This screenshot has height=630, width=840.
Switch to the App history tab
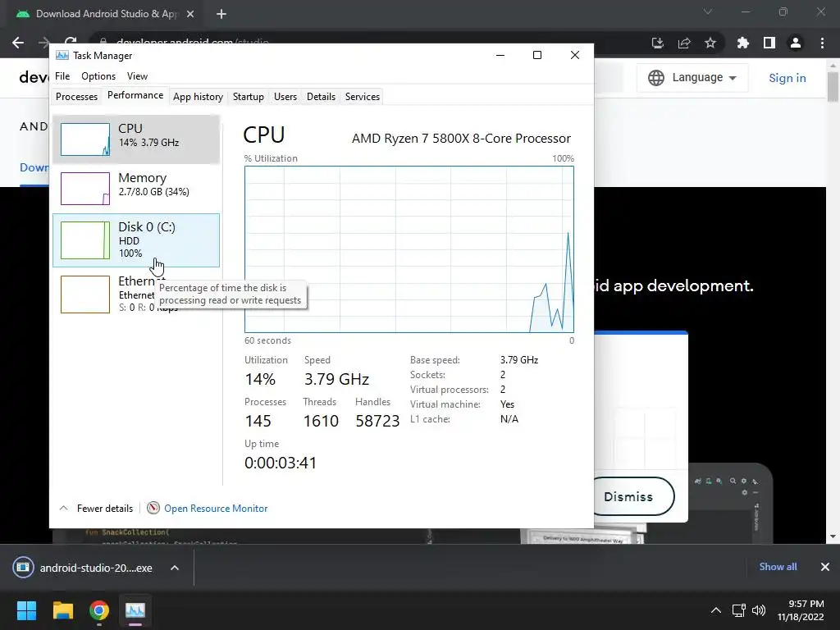198,97
